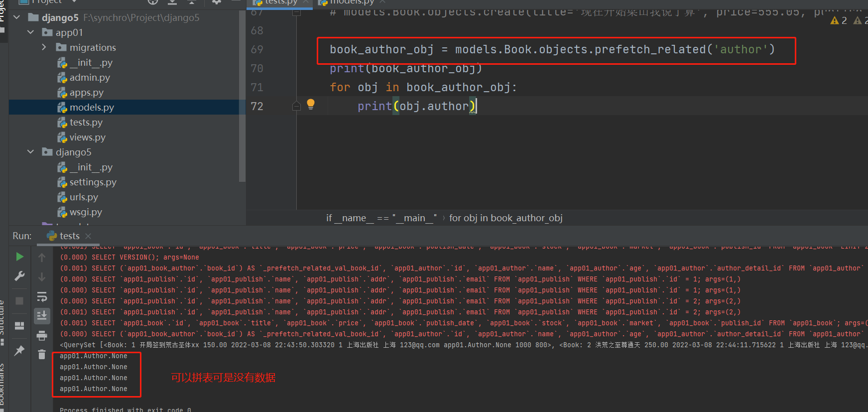The width and height of the screenshot is (868, 412).
Task: Pin the Run tab with the pin icon
Action: [x=19, y=351]
